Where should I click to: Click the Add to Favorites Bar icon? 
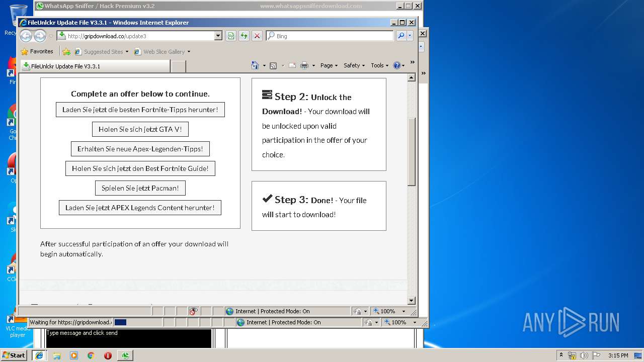click(66, 51)
